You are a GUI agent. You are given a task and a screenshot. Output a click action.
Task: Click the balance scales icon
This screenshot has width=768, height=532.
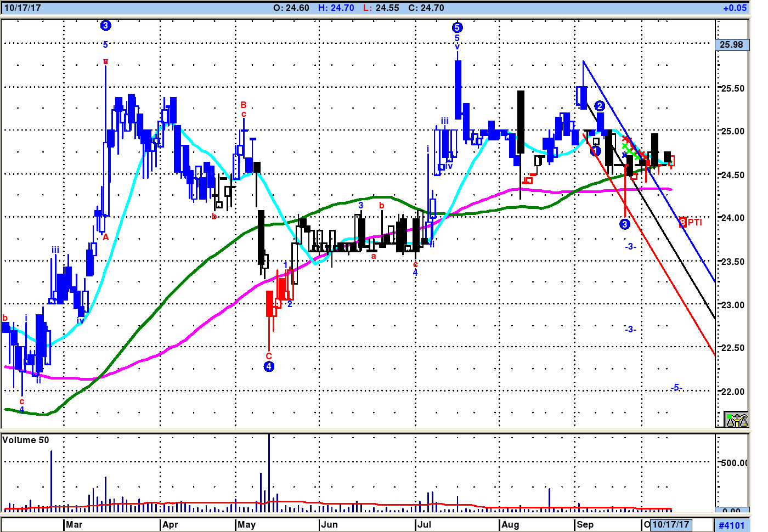point(736,420)
